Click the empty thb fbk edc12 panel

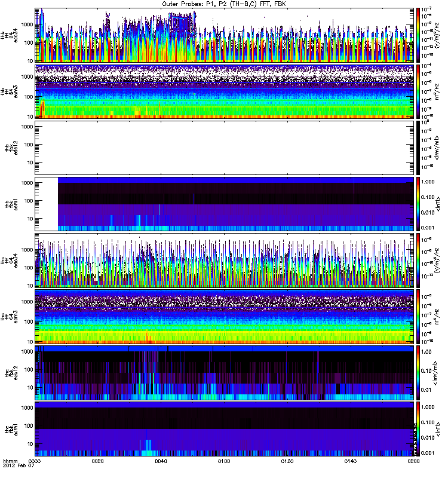(225, 148)
